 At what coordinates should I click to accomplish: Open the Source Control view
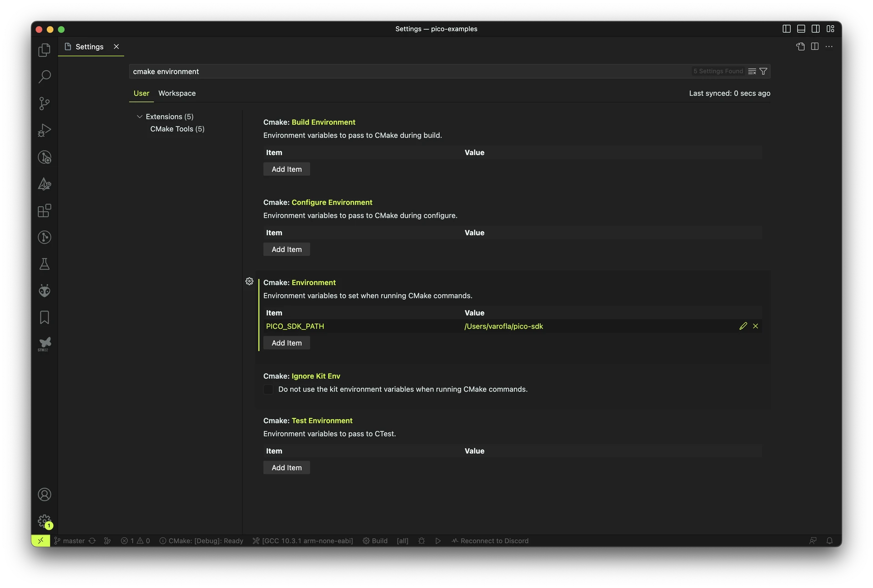(44, 103)
